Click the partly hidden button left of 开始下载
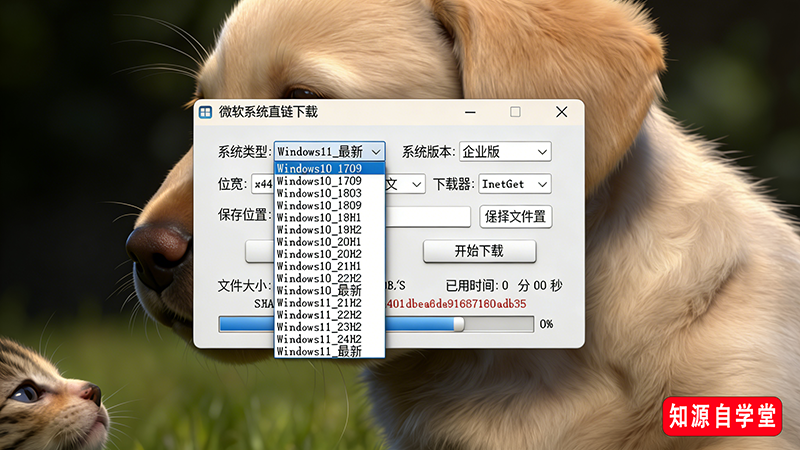 click(x=260, y=251)
